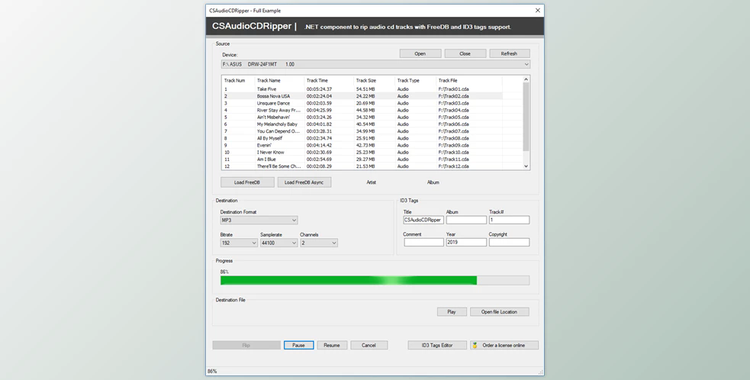Click Order a license online button
Screen dimensions: 750x380
tap(504, 345)
